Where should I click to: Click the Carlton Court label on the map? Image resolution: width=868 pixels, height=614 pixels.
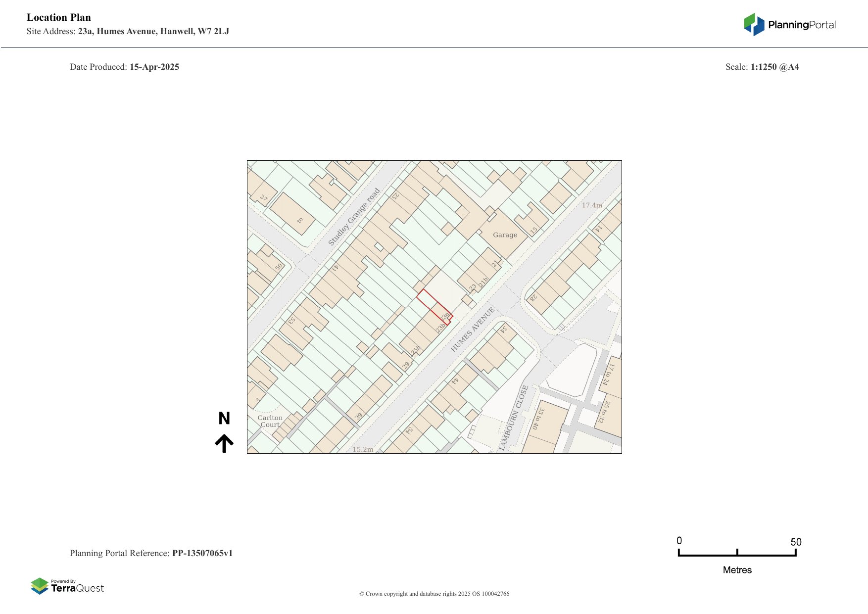coord(270,421)
